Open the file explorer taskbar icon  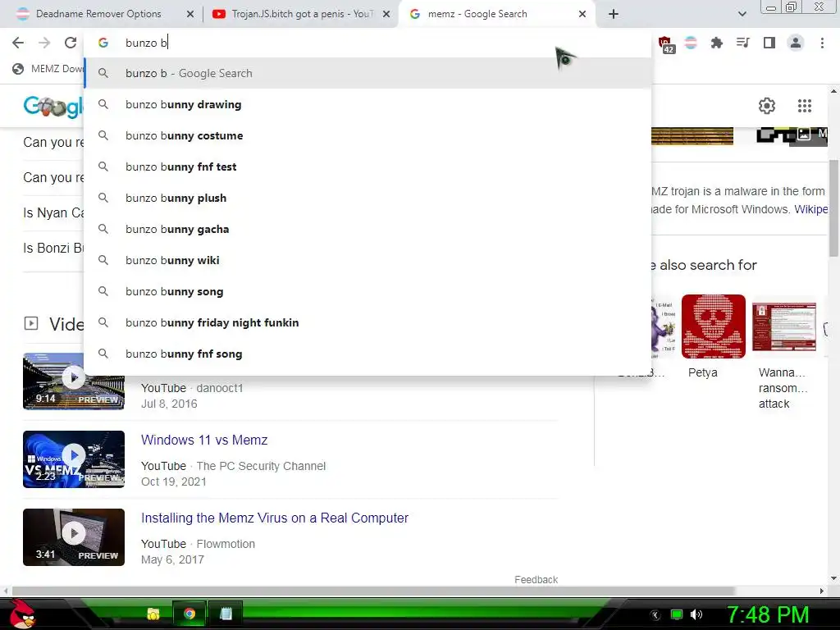[x=153, y=614]
